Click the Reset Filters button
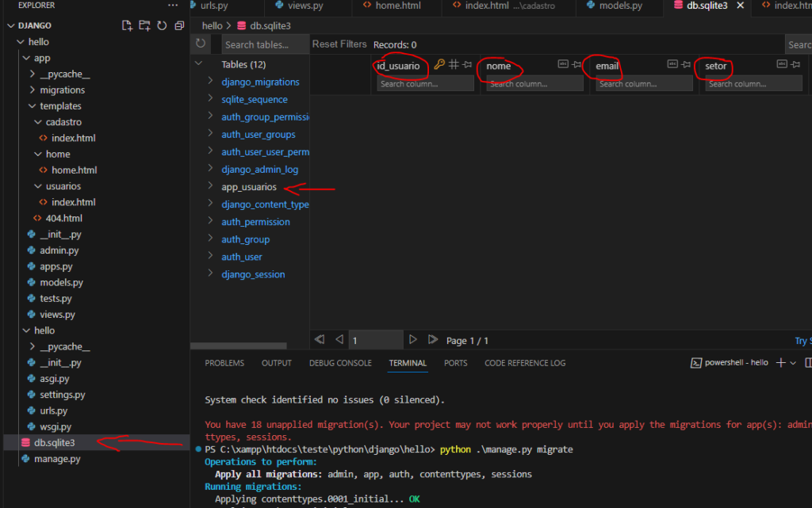This screenshot has height=508, width=812. (x=339, y=44)
